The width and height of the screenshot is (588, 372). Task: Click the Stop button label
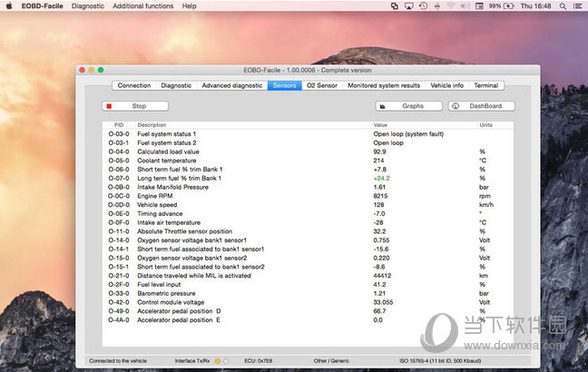point(139,106)
